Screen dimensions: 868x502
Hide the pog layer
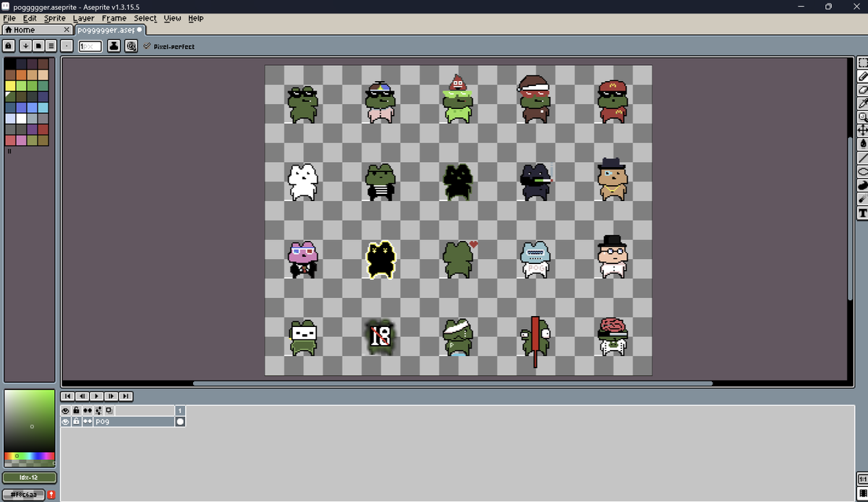click(x=66, y=421)
